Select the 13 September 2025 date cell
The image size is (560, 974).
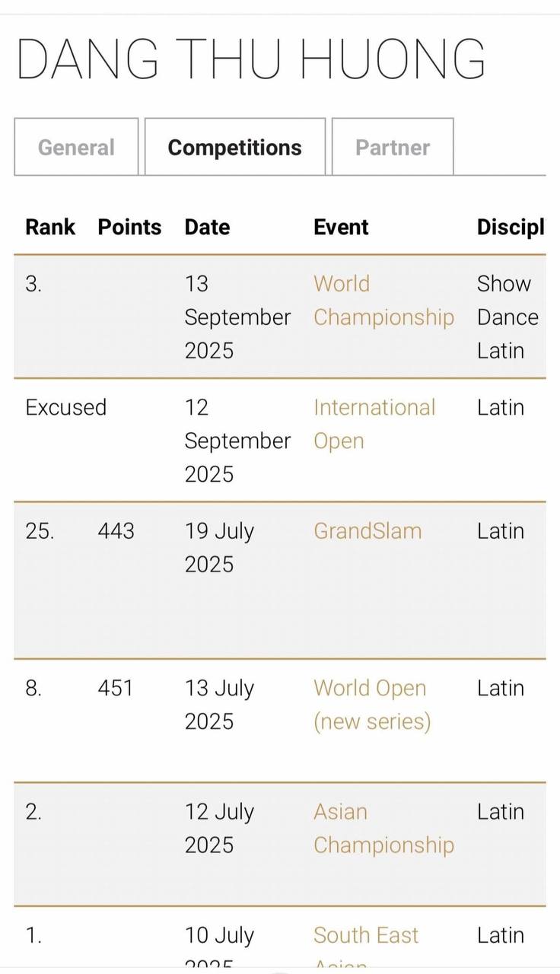point(237,317)
